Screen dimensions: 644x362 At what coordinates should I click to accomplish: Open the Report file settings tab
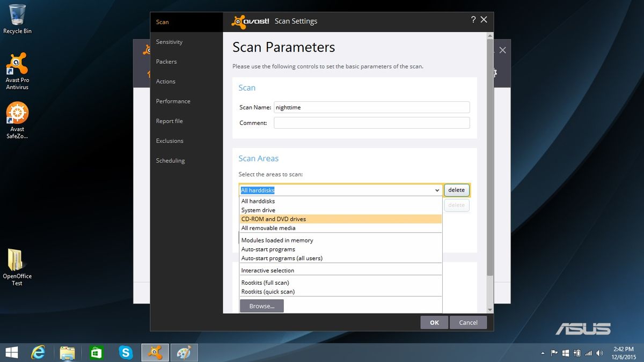click(186, 121)
